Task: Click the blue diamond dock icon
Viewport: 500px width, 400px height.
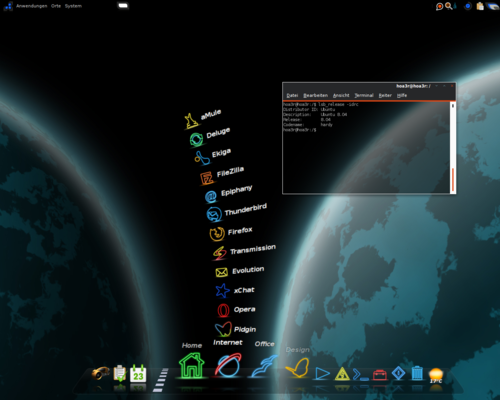Action: click(x=398, y=373)
